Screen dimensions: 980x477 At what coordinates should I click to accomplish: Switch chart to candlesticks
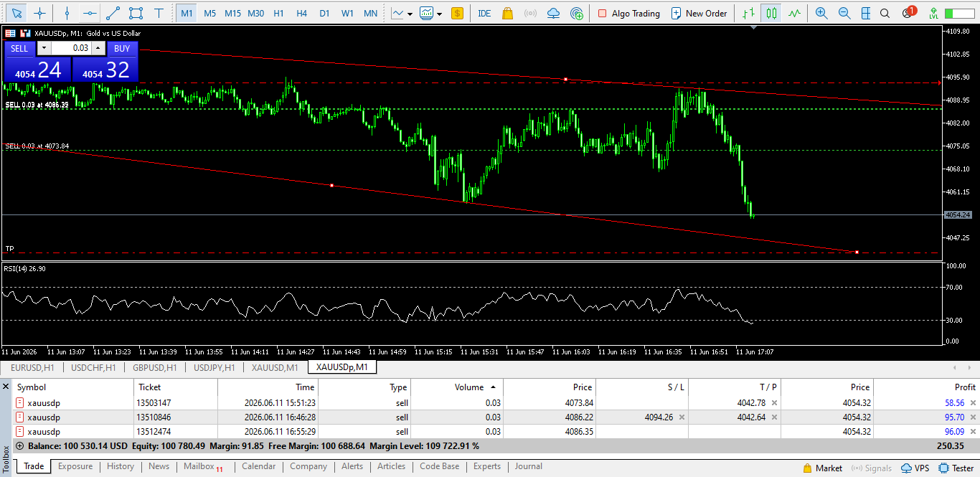click(771, 13)
